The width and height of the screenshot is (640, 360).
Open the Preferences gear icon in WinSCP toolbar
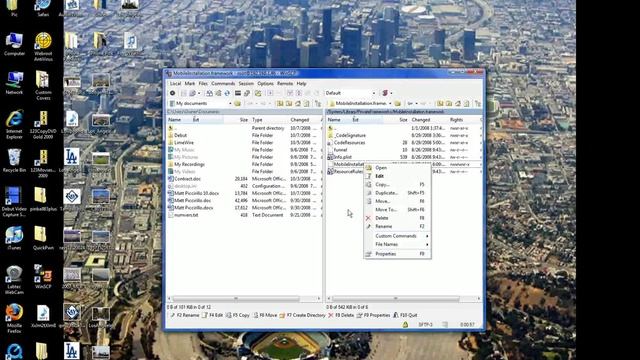[173, 93]
